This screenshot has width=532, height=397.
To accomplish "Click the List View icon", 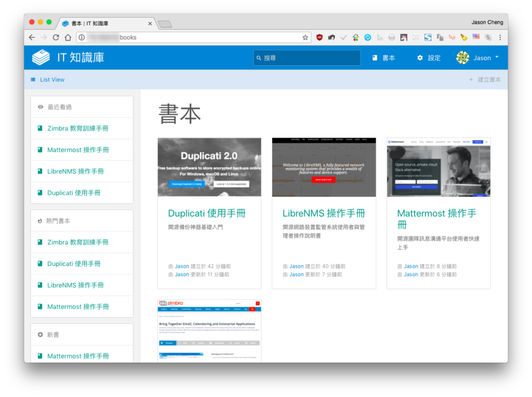I will (x=33, y=80).
